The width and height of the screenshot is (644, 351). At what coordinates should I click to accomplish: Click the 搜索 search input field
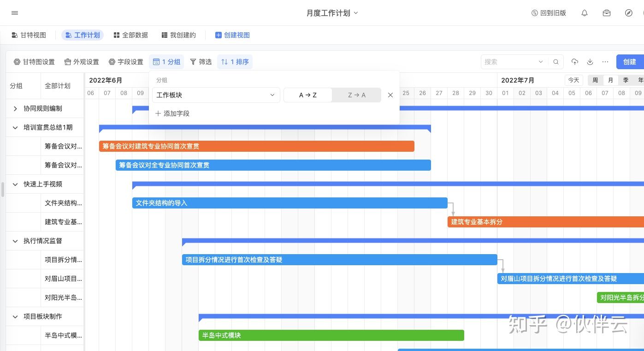pos(510,62)
